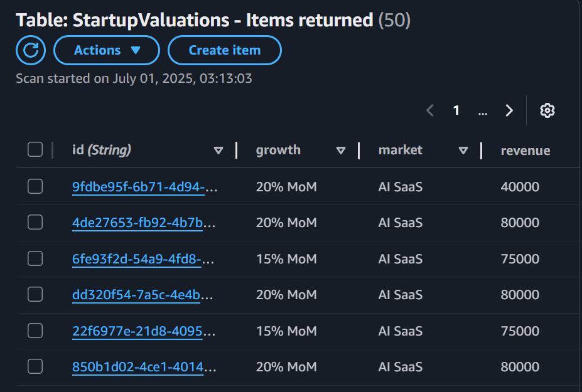The height and width of the screenshot is (392, 582).
Task: Check the row for item 9fdbe95f-6b71-4d94
Action: click(x=35, y=186)
